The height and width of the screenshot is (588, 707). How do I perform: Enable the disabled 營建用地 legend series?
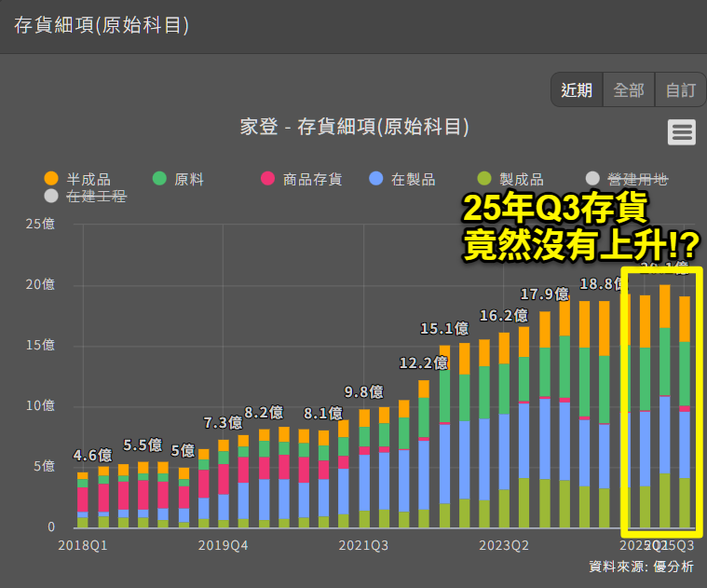pyautogui.click(x=628, y=179)
